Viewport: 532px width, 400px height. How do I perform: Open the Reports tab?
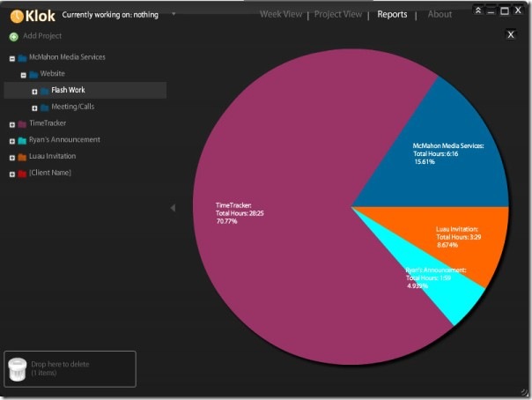point(392,14)
